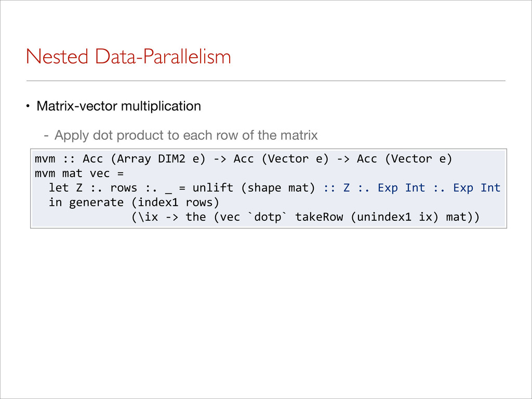Click '(index1 rows)' argument
This screenshot has height=399, width=532.
[176, 203]
